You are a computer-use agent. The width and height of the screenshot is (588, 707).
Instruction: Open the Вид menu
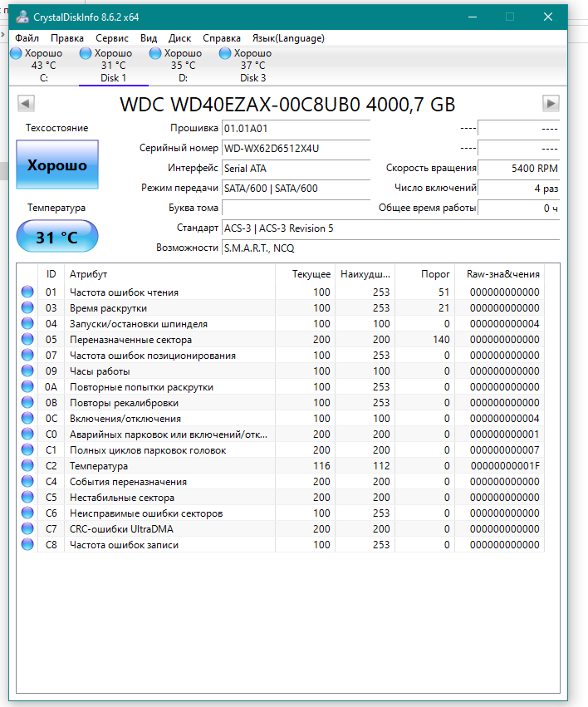149,38
